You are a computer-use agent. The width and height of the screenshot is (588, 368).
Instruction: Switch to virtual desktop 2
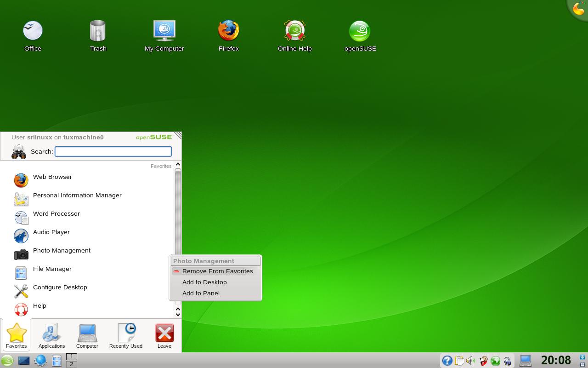tap(72, 364)
